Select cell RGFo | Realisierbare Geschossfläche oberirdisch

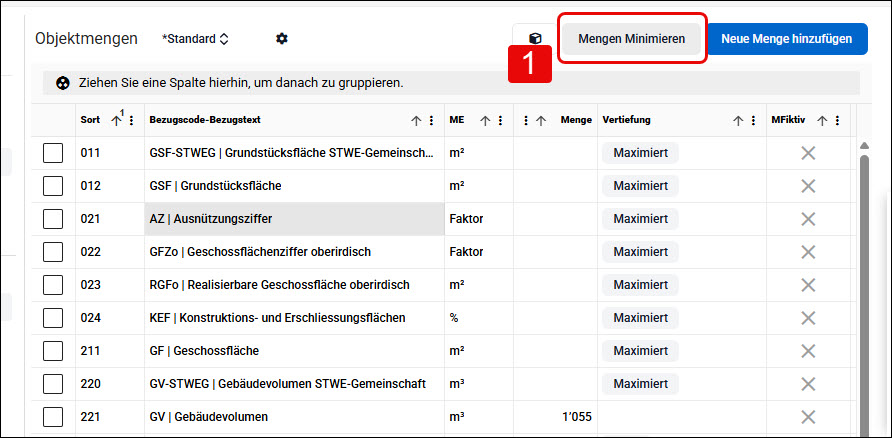pyautogui.click(x=295, y=285)
